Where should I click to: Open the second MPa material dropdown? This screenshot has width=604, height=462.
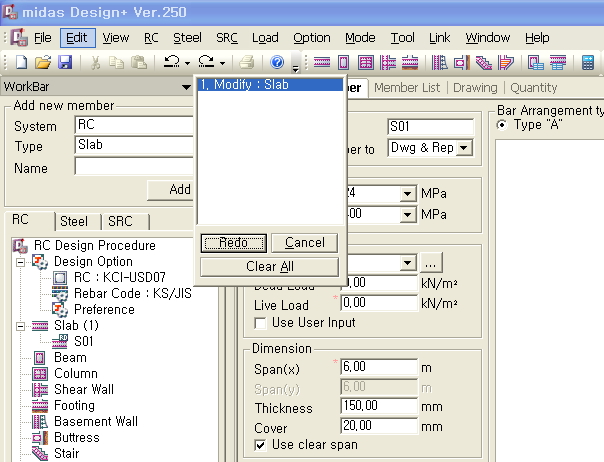pos(407,214)
